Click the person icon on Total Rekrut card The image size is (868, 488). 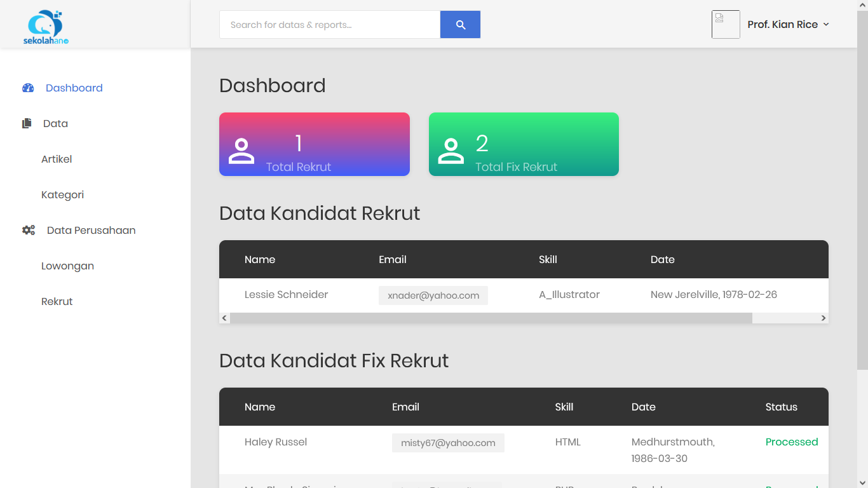[x=241, y=151]
